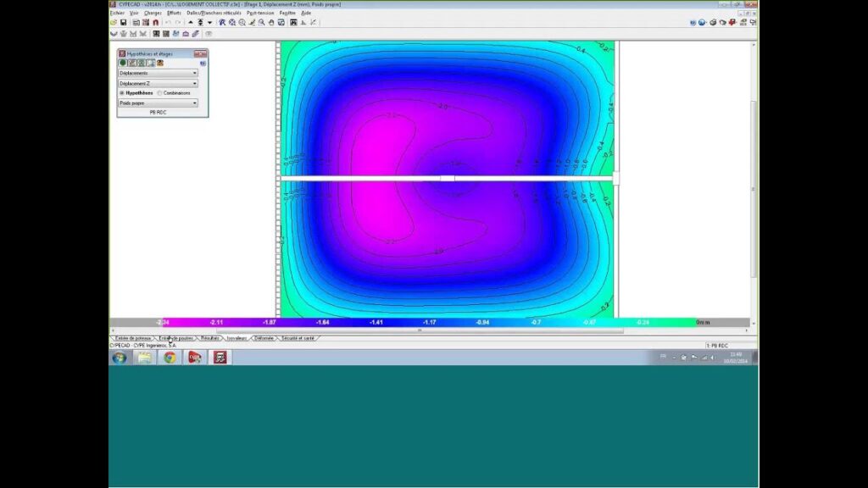This screenshot has width=868, height=488.
Task: Switch to the Entrée de poteaux tab
Action: [133, 338]
